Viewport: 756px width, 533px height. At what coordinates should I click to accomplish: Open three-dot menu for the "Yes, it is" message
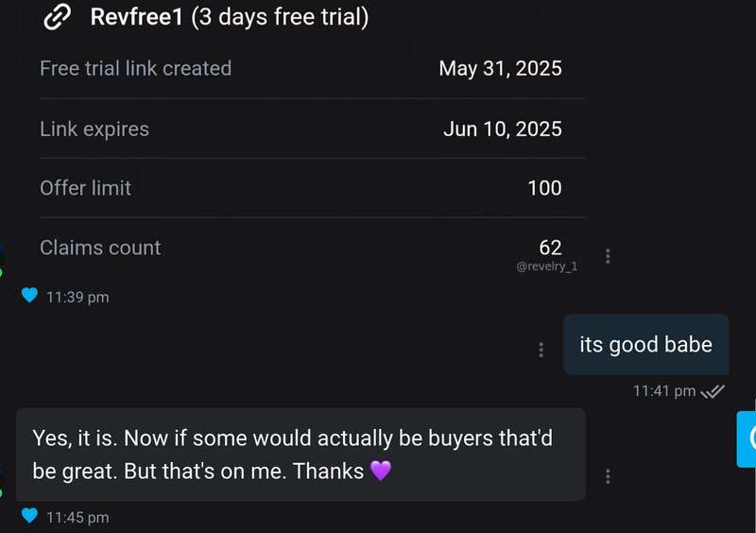pos(608,476)
